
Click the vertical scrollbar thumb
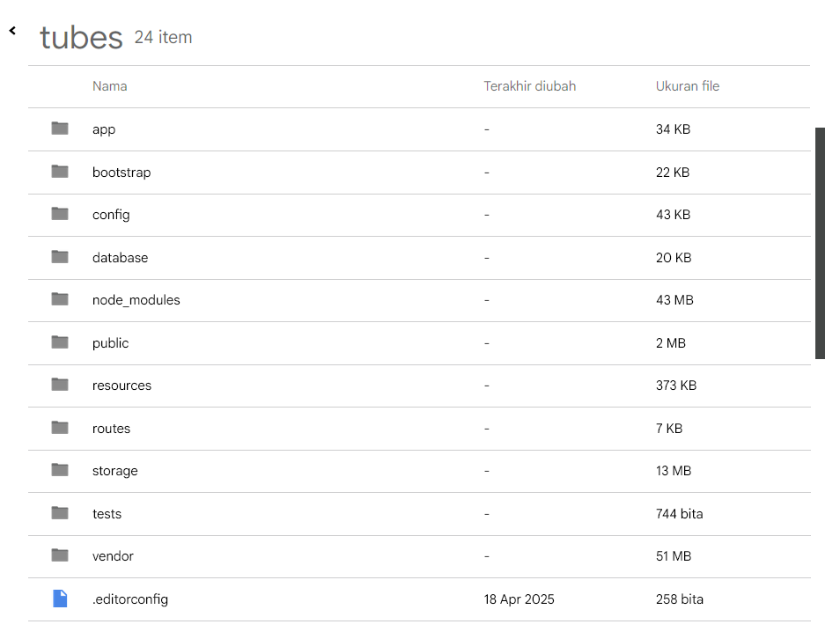point(820,243)
